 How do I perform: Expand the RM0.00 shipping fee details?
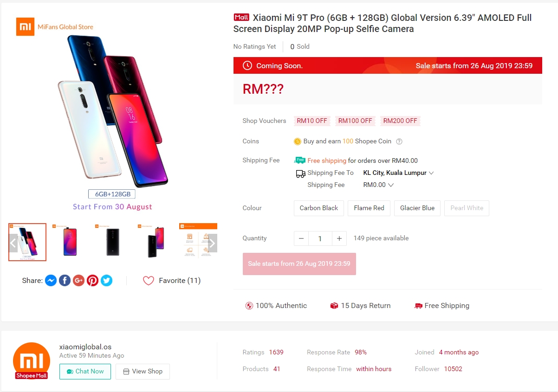coord(378,185)
